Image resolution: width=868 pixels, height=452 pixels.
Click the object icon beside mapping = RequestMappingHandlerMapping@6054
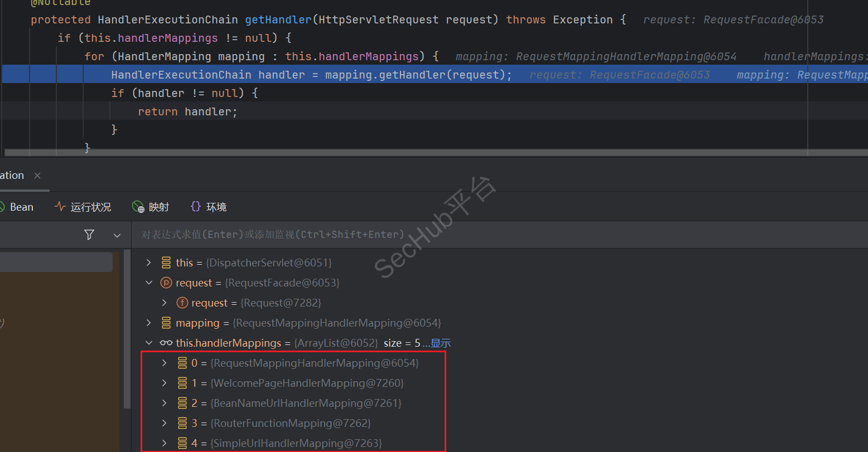pyautogui.click(x=166, y=323)
